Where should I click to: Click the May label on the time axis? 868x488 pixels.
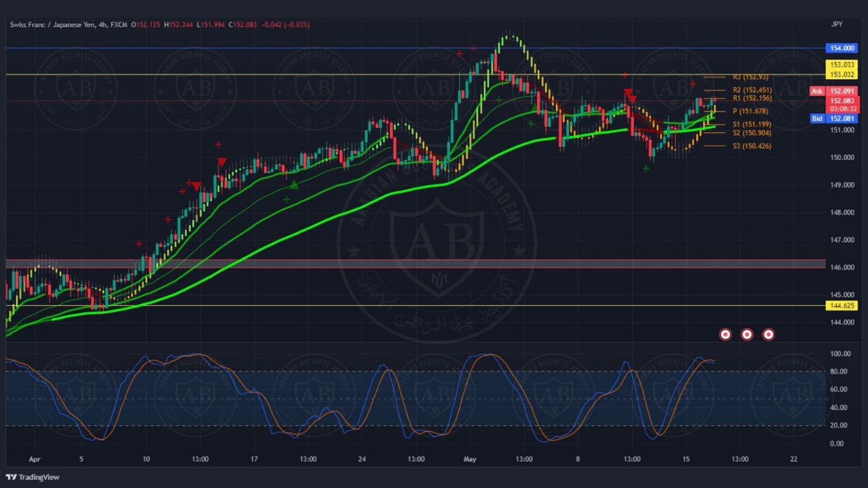(x=470, y=459)
